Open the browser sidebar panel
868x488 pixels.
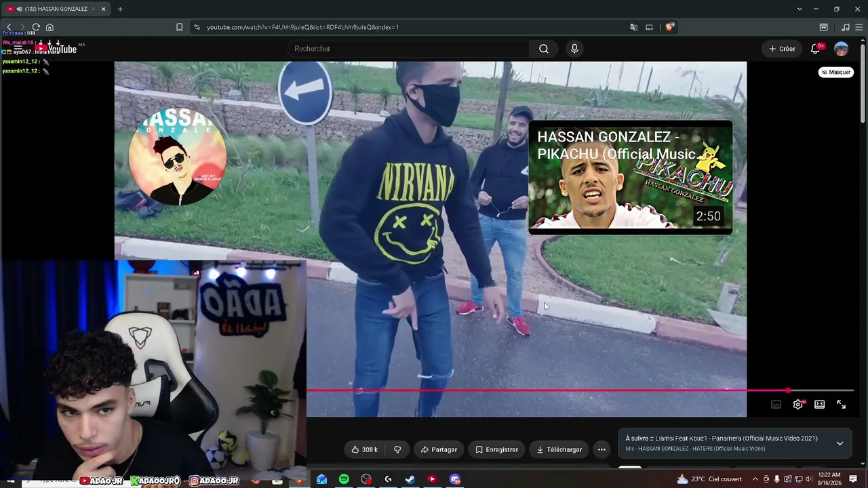click(823, 27)
